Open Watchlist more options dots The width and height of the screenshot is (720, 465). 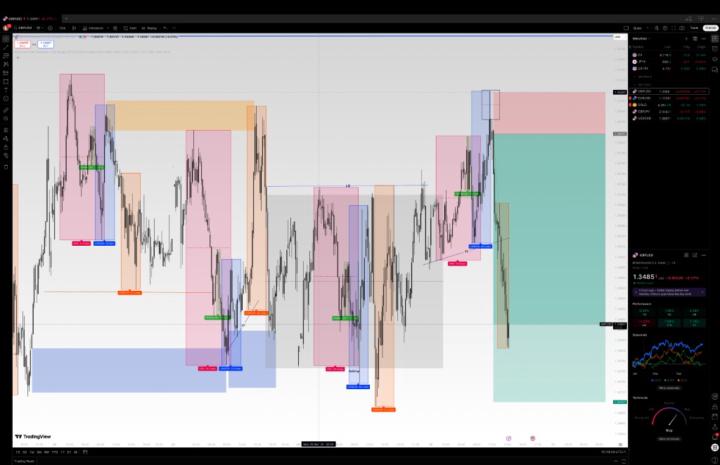(703, 39)
